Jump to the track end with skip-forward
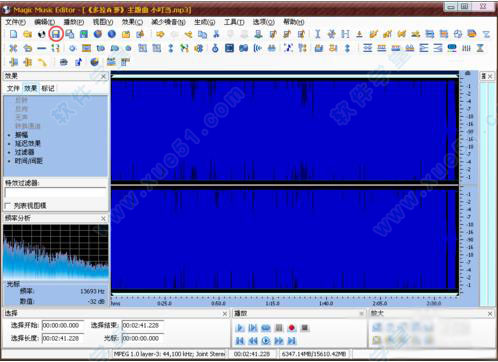Screen dimensions: 498x362 pyautogui.click(x=292, y=341)
